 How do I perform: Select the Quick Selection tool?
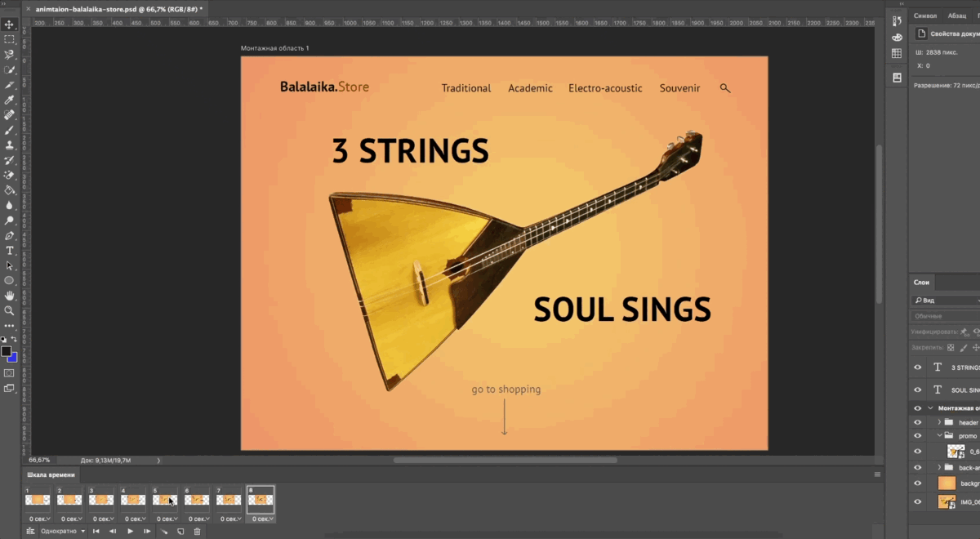click(10, 69)
